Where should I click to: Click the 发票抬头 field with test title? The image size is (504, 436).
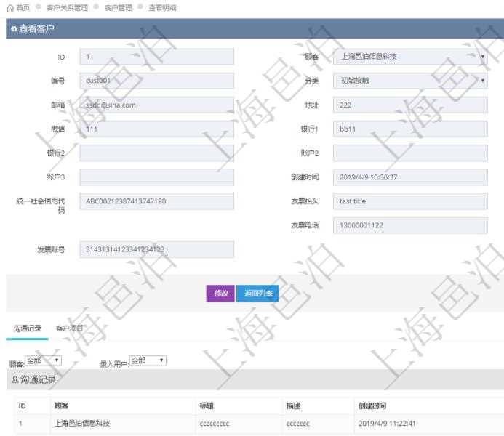pos(410,201)
